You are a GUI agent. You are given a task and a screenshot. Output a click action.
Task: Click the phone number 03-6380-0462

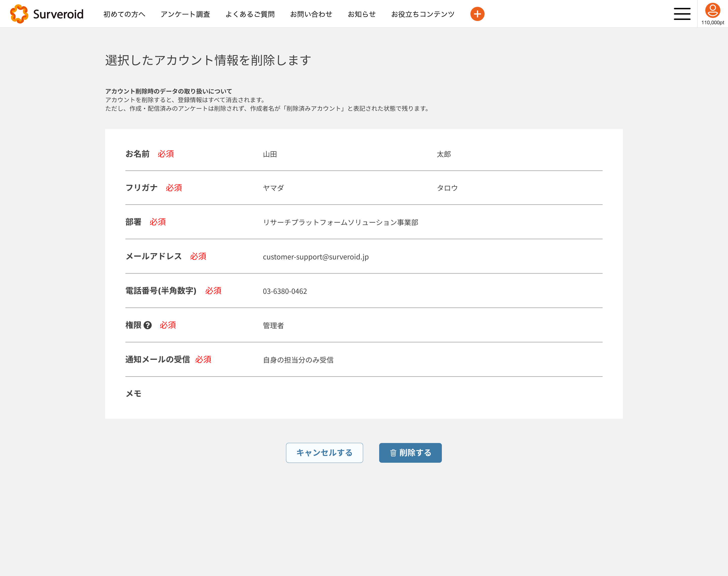click(x=285, y=291)
